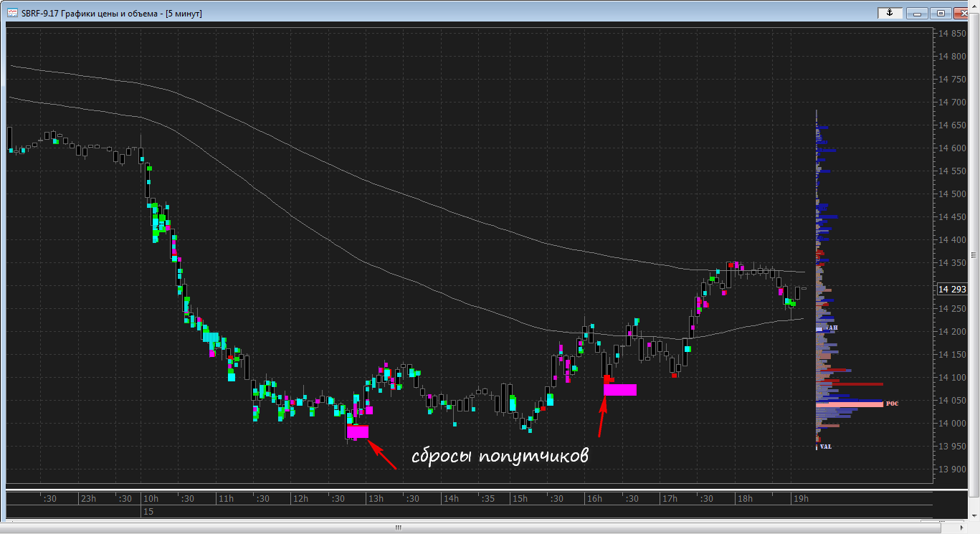
Task: Click the 14 500 price axis label
Action: tap(952, 194)
